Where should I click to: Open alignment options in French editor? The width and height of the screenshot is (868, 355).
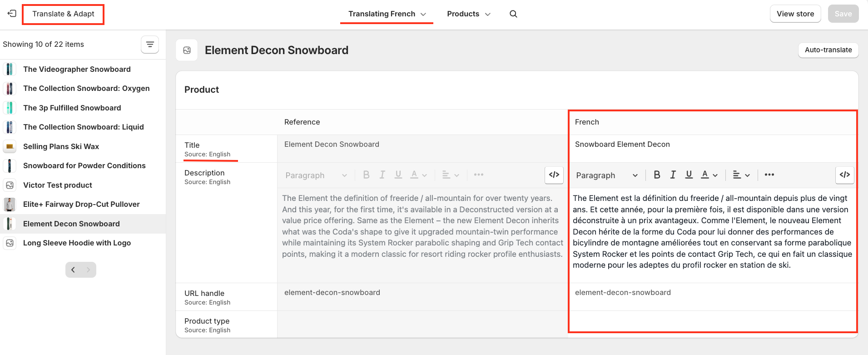[741, 175]
